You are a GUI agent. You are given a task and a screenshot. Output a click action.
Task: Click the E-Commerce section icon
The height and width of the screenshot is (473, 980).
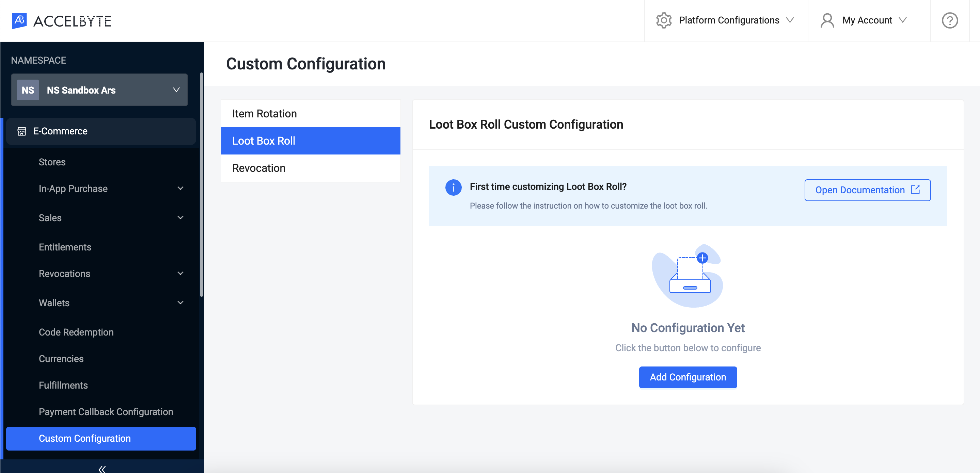click(21, 131)
